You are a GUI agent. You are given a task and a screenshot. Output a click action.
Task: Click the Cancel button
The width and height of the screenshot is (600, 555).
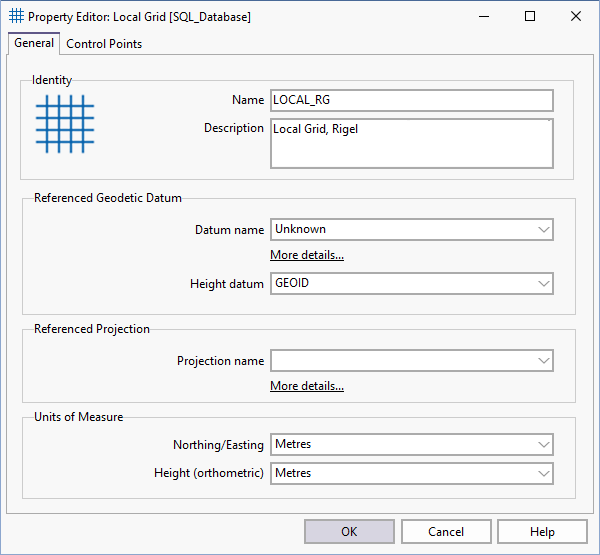(446, 532)
